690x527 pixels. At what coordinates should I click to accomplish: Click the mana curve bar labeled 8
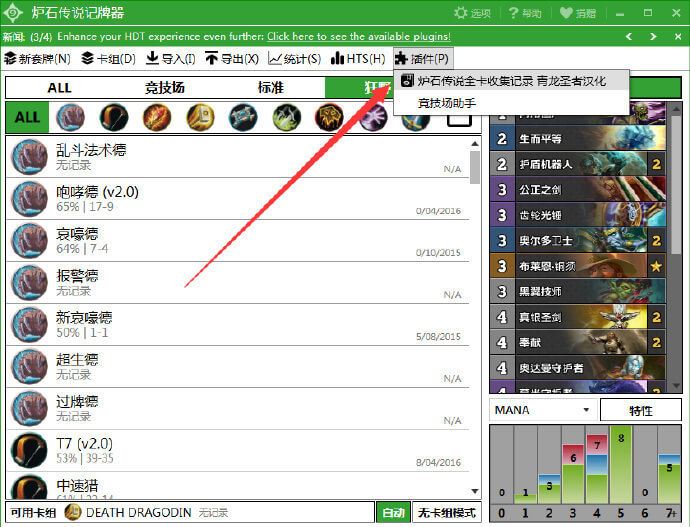621,465
